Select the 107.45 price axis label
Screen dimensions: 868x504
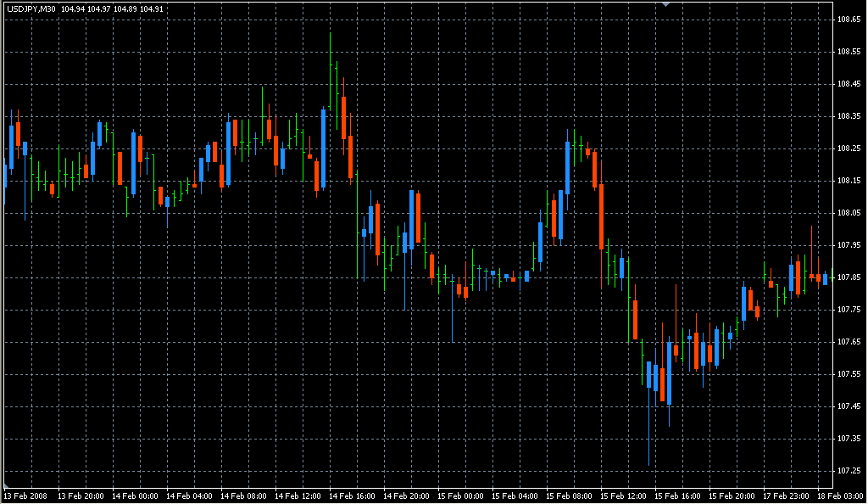pyautogui.click(x=849, y=406)
